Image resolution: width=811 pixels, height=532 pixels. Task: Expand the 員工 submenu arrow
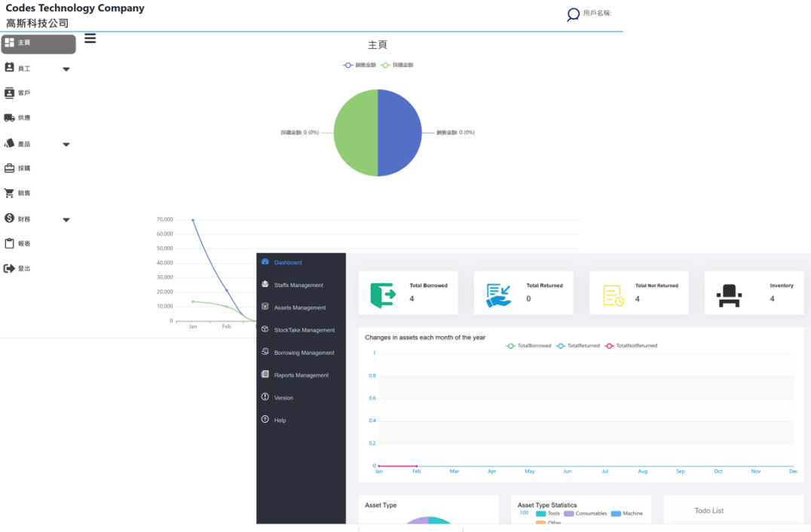click(66, 69)
